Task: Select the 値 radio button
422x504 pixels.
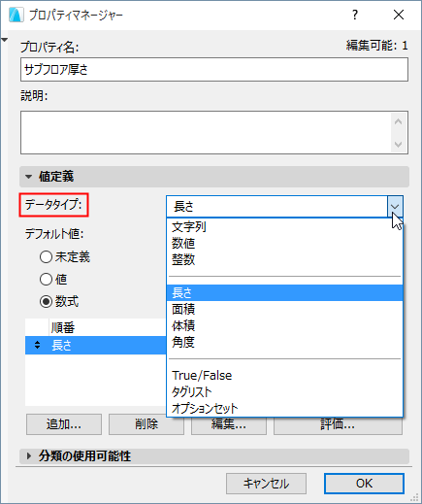Action: click(x=46, y=279)
